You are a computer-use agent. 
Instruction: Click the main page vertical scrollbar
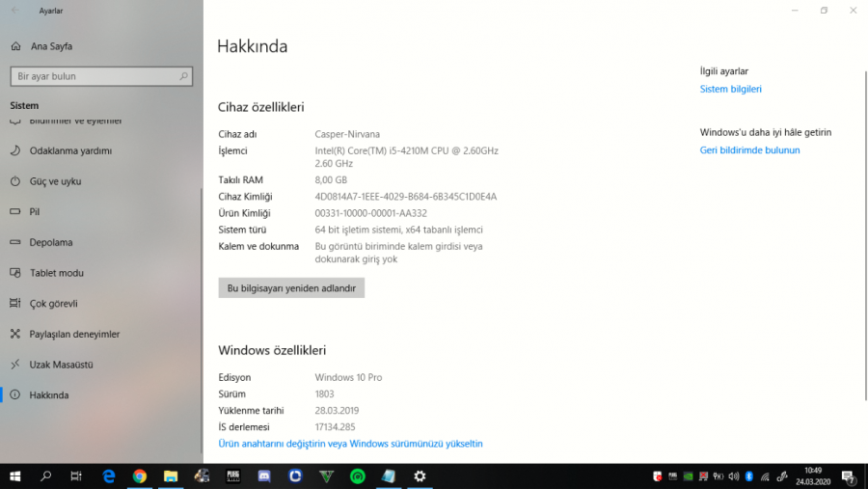(x=865, y=235)
